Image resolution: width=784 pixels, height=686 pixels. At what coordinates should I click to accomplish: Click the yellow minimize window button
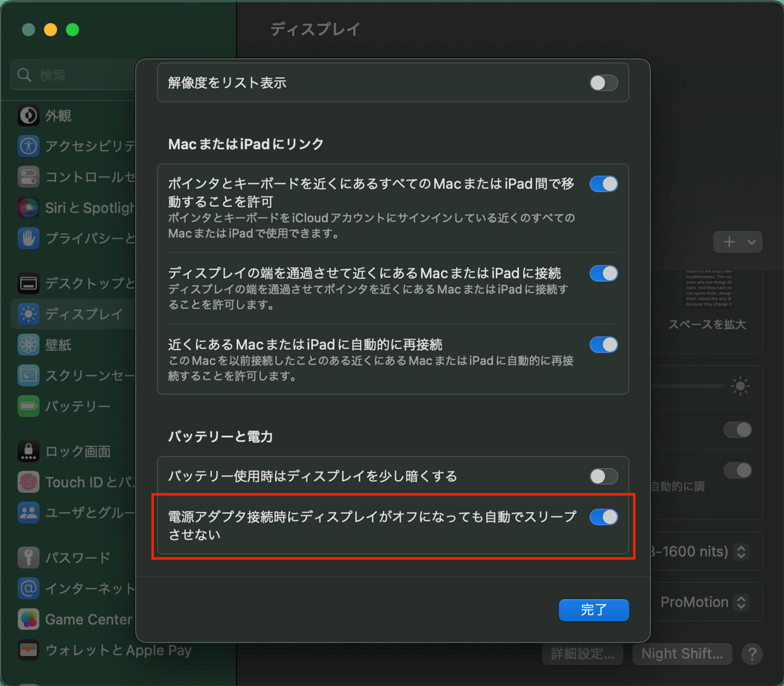(50, 30)
